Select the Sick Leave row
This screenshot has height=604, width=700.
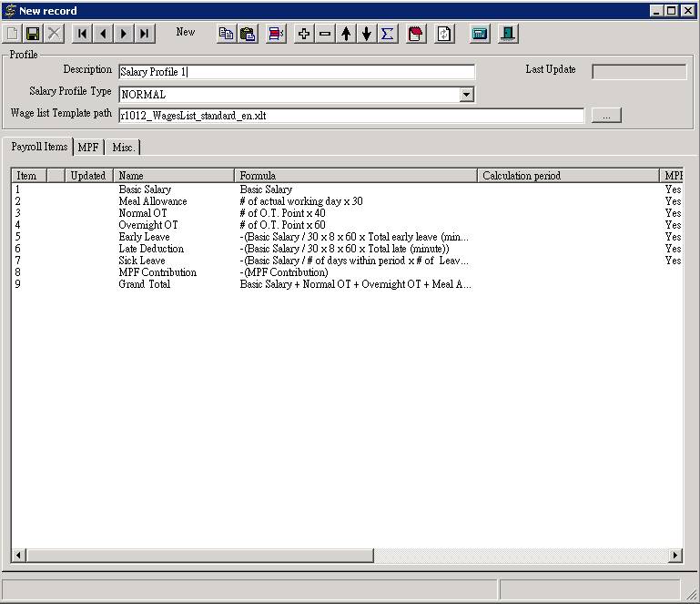pyautogui.click(x=348, y=261)
